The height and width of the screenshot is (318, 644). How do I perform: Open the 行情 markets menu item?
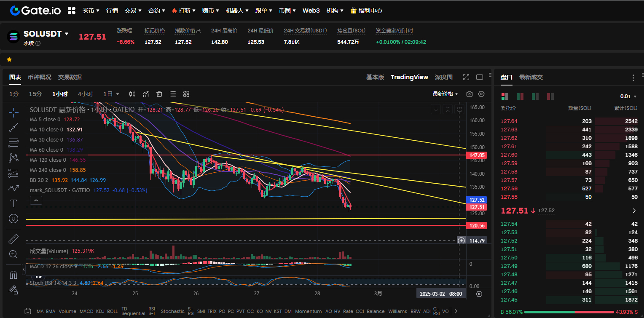(112, 11)
